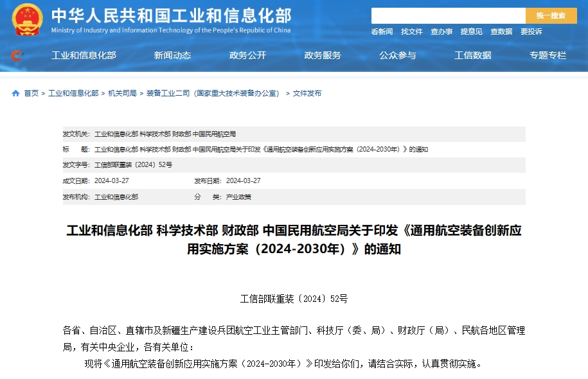The height and width of the screenshot is (379, 588).
Task: Open the 专题专栏 navigation menu
Action: tap(548, 55)
